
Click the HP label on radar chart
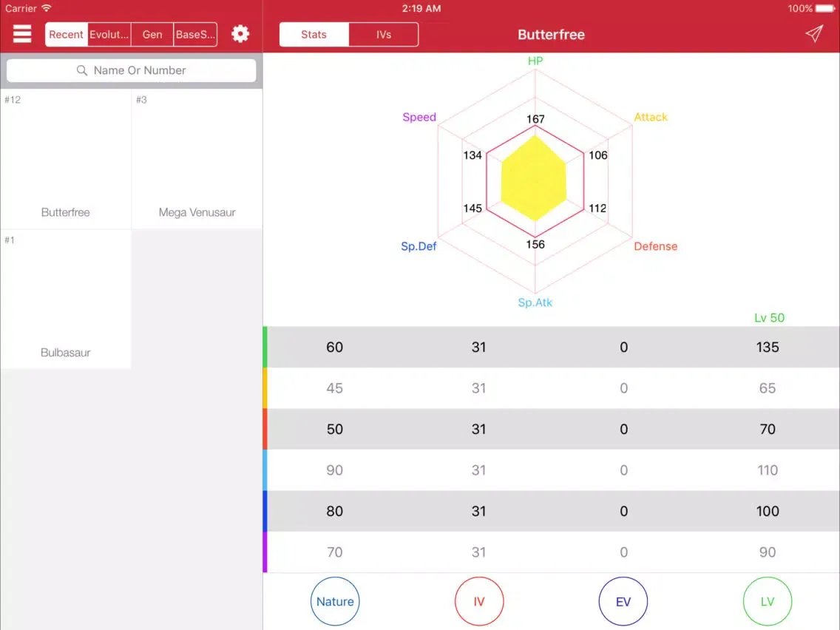tap(535, 61)
